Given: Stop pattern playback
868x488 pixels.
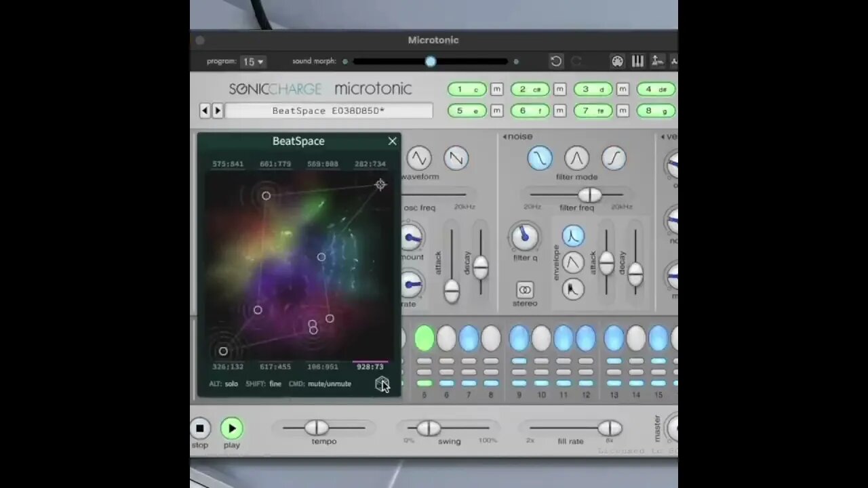Looking at the screenshot, I should click(x=200, y=428).
